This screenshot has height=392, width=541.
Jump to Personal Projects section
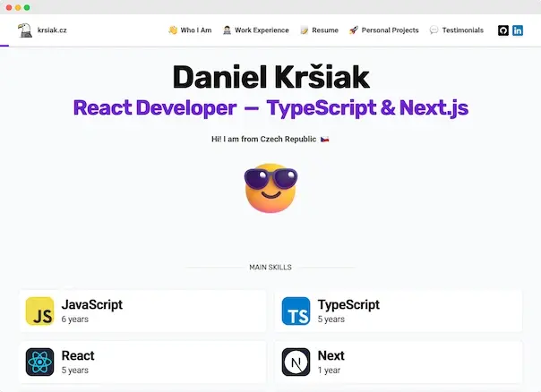(x=390, y=30)
